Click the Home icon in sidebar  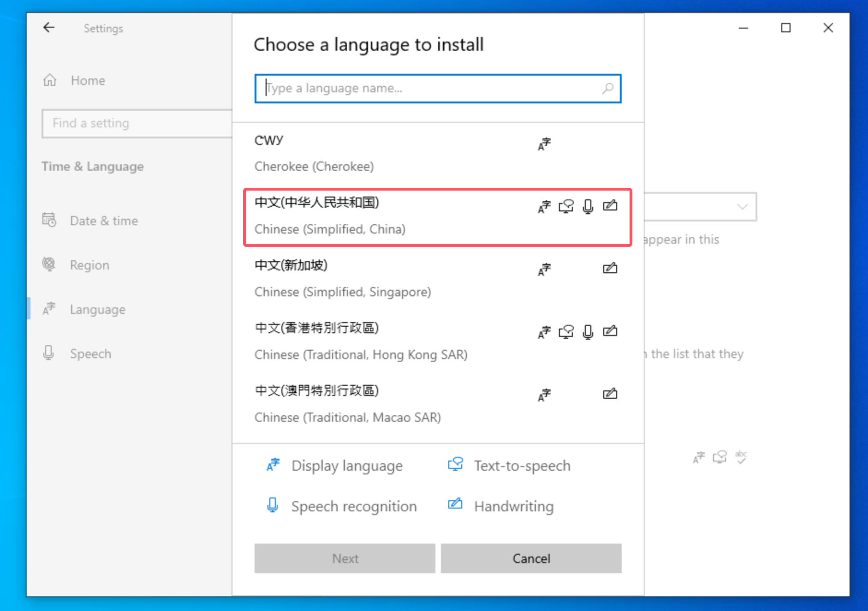tap(50, 80)
